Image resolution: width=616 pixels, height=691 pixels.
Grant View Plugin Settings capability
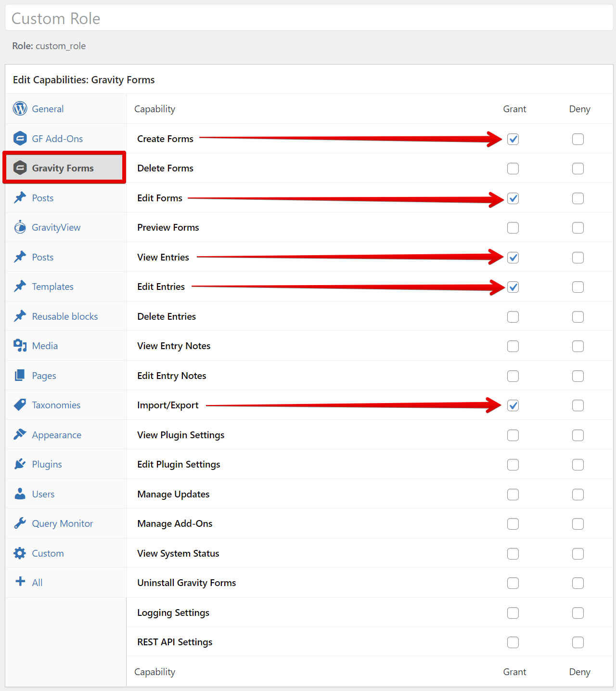[513, 435]
